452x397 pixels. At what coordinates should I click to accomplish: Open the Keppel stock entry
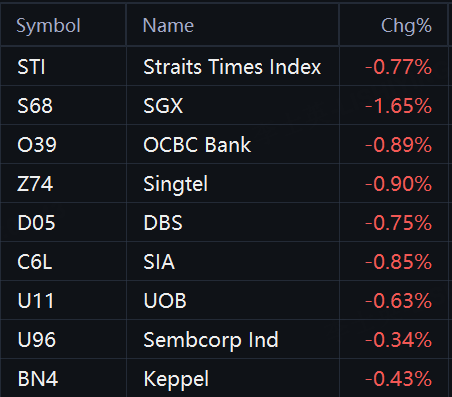176,379
